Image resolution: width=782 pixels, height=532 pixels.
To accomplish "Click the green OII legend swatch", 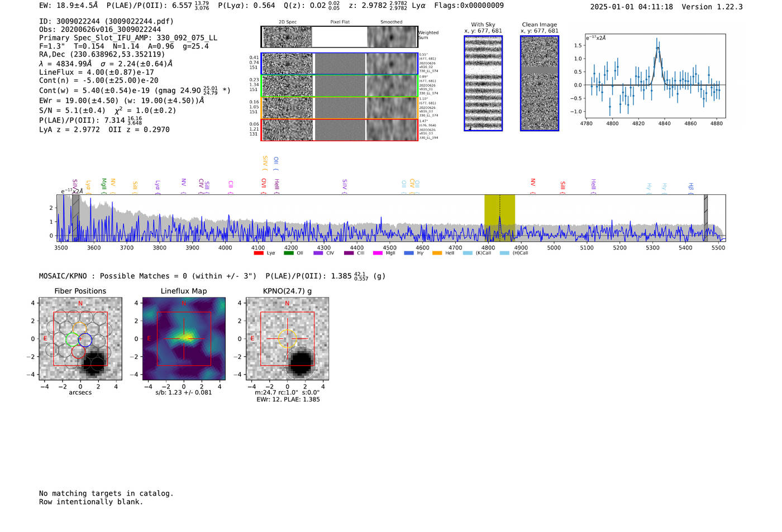I will 288,253.
